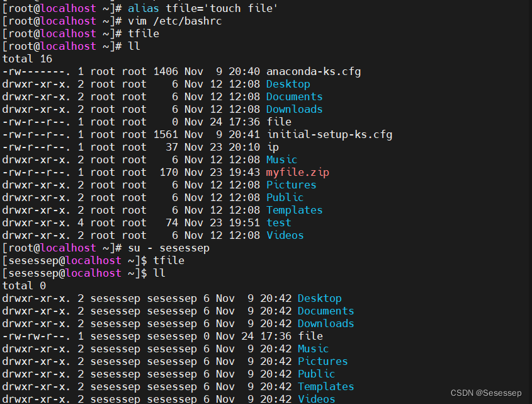Click the Documents directory in sesessep listing
The height and width of the screenshot is (404, 532).
[x=325, y=311]
